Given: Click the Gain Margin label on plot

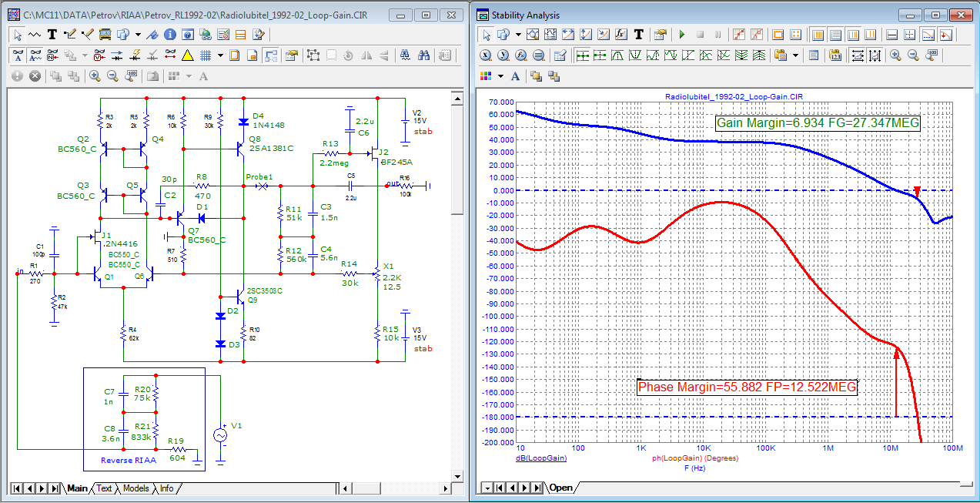Looking at the screenshot, I should 818,123.
